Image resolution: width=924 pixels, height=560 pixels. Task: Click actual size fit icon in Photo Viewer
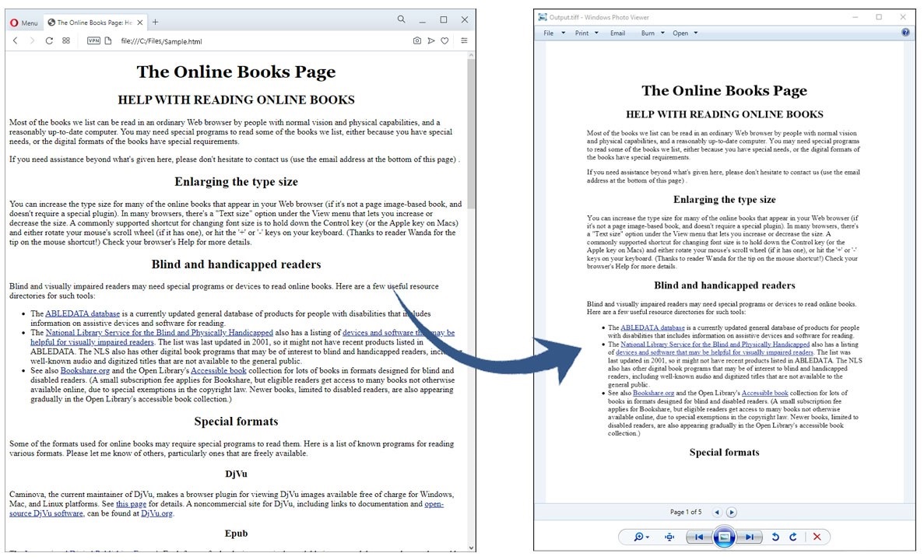point(669,537)
